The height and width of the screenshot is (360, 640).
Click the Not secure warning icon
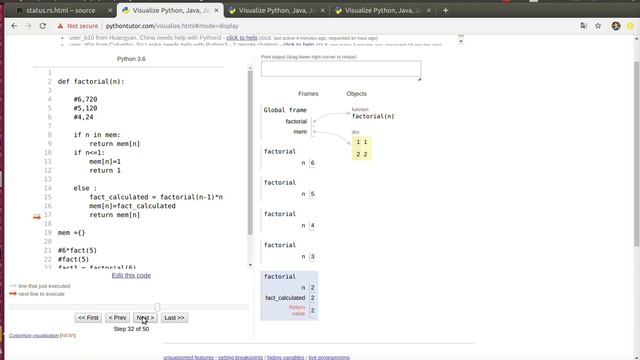tap(60, 26)
